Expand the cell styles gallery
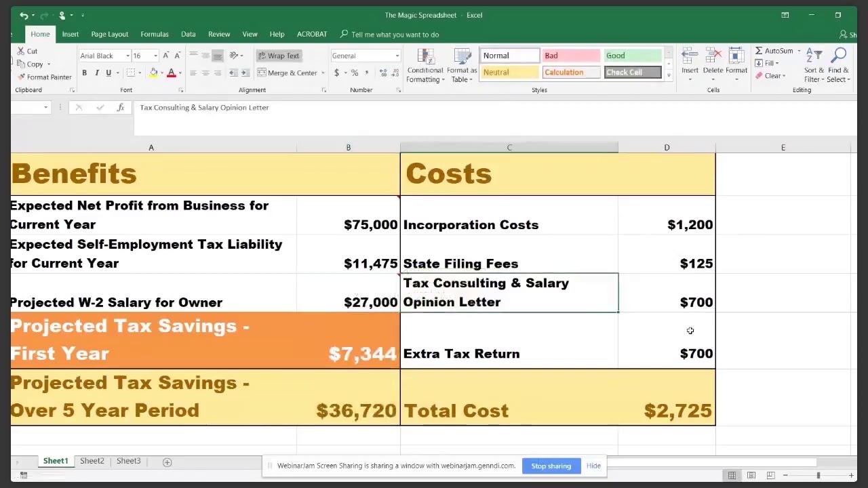This screenshot has width=868, height=488. click(x=669, y=77)
